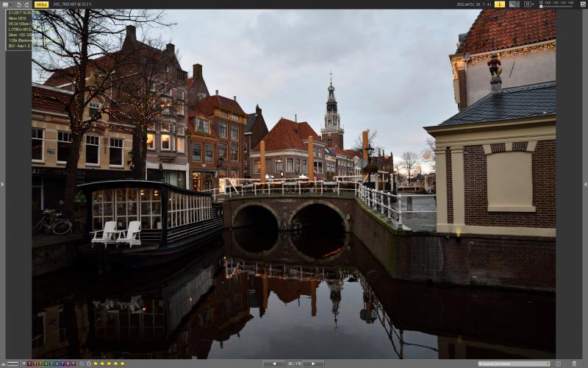588x368 pixels.
Task: Click the file name title in top bar
Action: tap(72, 4)
